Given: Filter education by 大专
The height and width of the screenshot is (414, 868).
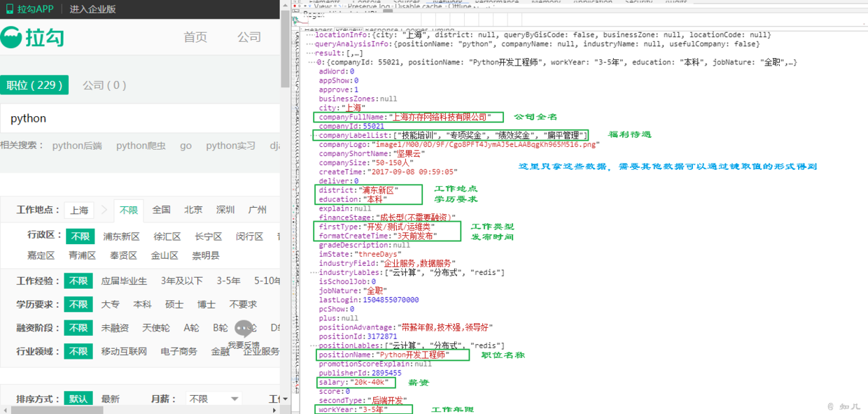Looking at the screenshot, I should 111,304.
